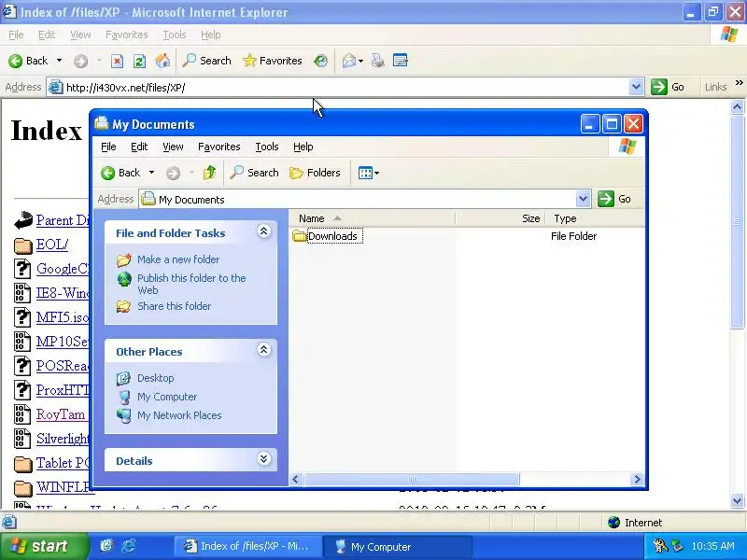Click the Mail icon in Internet Explorer
This screenshot has height=560, width=747.
click(348, 61)
